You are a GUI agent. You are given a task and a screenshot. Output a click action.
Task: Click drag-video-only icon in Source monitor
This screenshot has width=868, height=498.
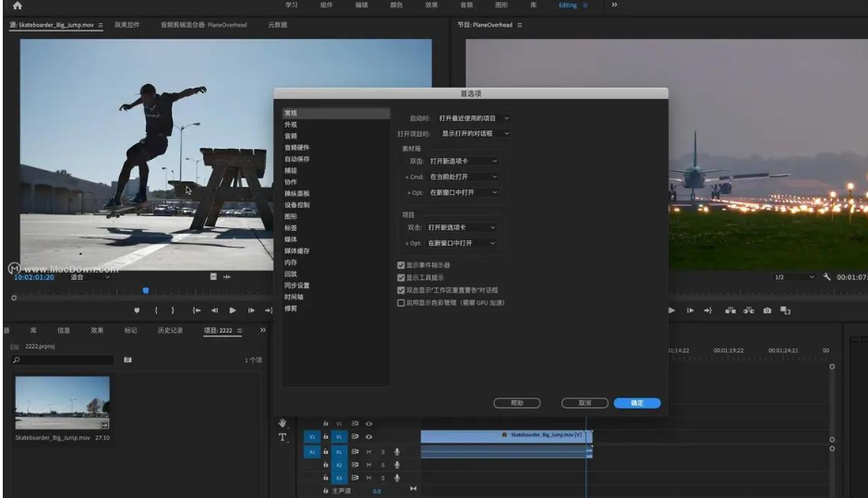[x=213, y=276]
